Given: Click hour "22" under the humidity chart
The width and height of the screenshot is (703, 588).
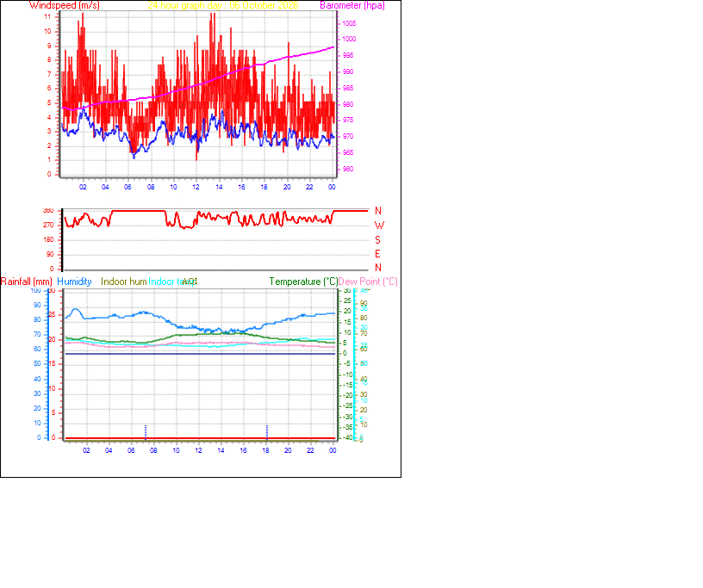Looking at the screenshot, I should click(x=310, y=450).
